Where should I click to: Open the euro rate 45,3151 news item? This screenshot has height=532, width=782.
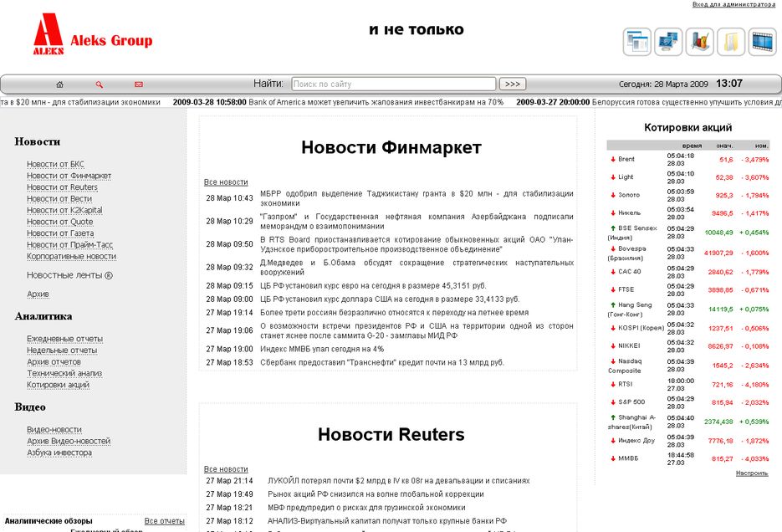pos(373,286)
